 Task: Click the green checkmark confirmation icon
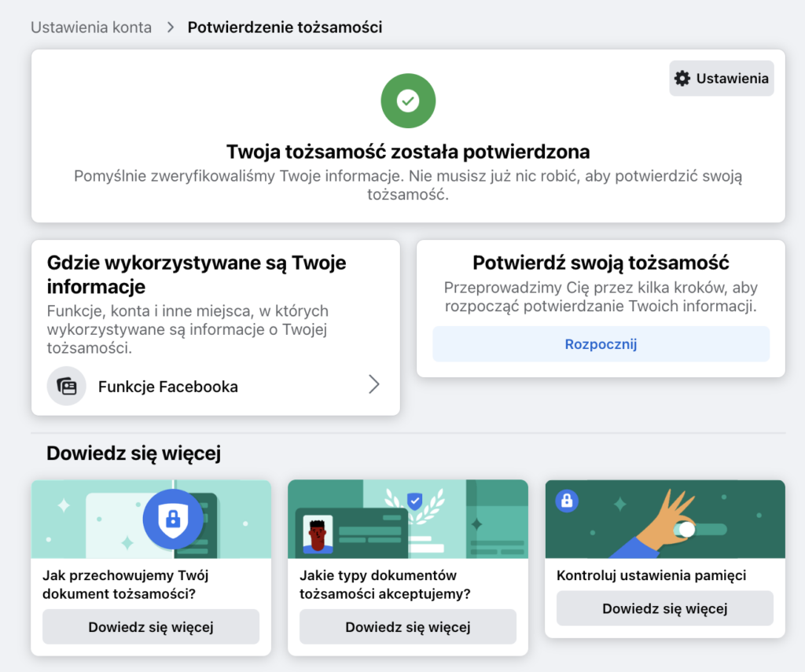(408, 101)
